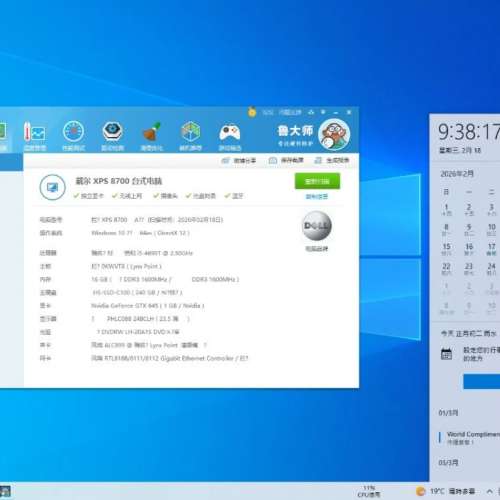Click the 11% CPU使用 taskbar indicator
500x500 pixels.
tap(369, 491)
